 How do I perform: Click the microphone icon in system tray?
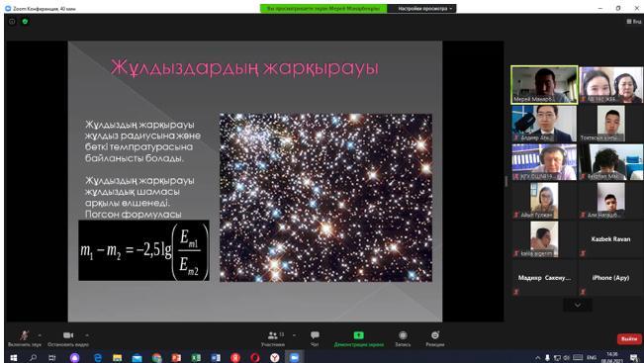[x=547, y=358]
